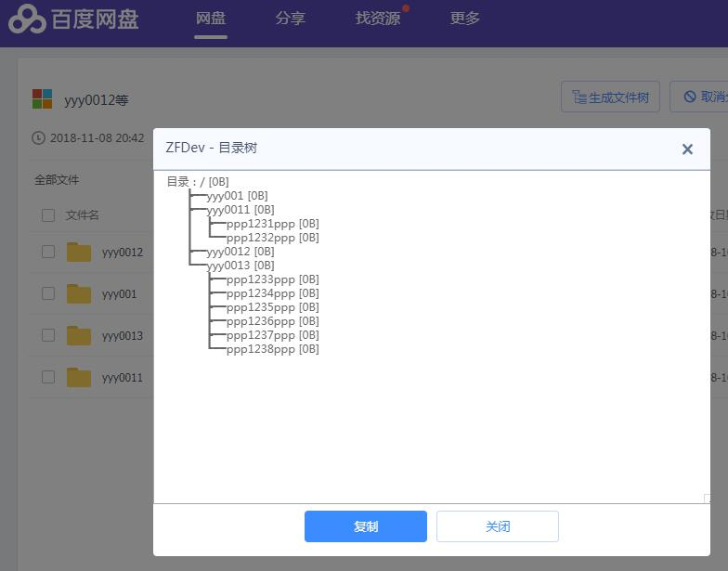Open folder name yyy001 in file list
The image size is (728, 571).
pos(119,294)
